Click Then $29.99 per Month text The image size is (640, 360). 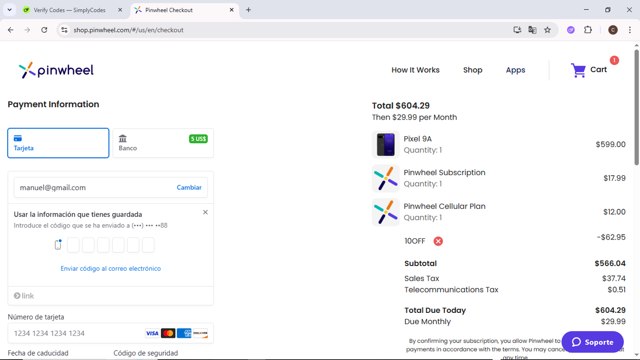(414, 118)
